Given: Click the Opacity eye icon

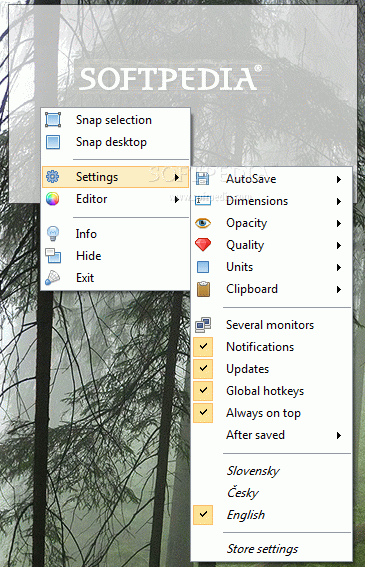Looking at the screenshot, I should (x=203, y=223).
